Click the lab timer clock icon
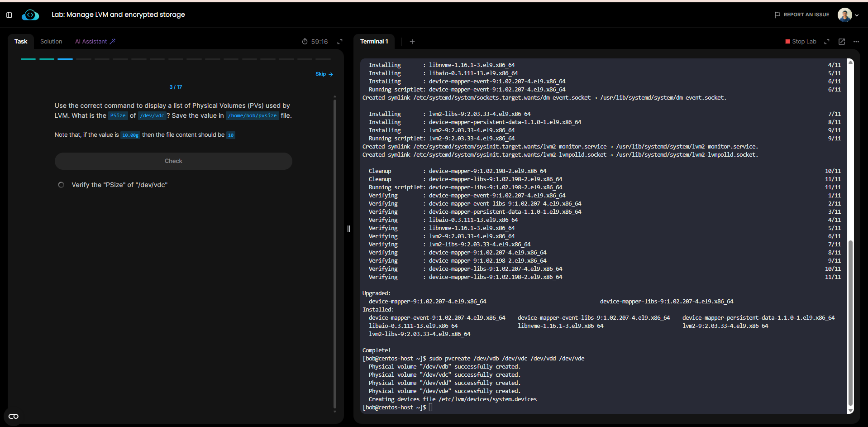This screenshot has height=427, width=868. pyautogui.click(x=305, y=42)
